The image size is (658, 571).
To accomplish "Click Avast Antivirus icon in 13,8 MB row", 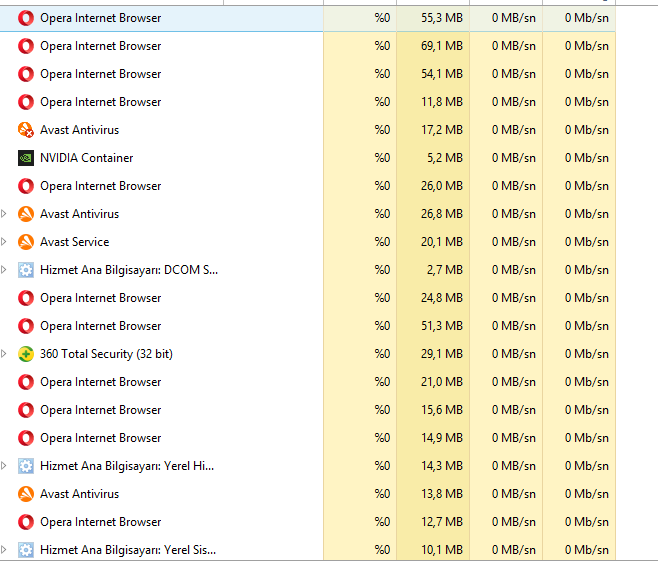I will 26,494.
